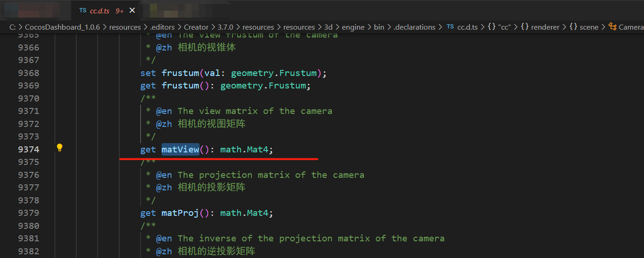Viewport: 644px width, 258px height.
Task: Click the scene namespace braces icon in breadcrumbs
Action: [x=573, y=27]
